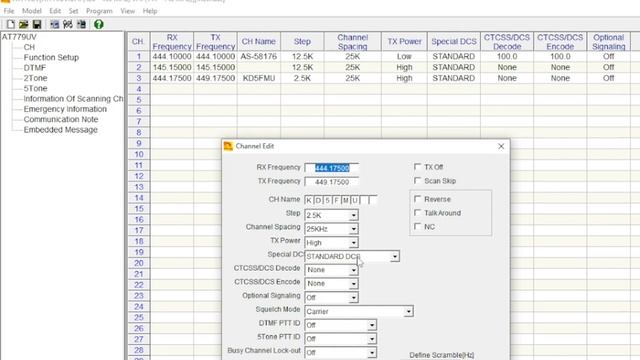Open the Program menu
640x360 pixels.
coord(99,11)
